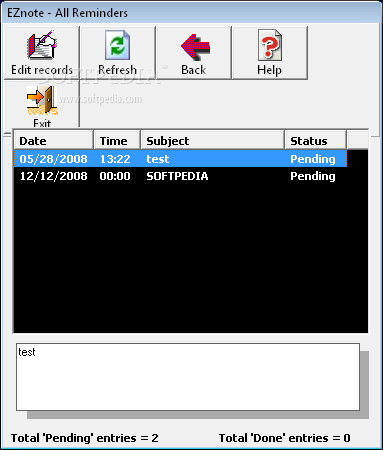Select the 12/12/2008 reminder date
The width and height of the screenshot is (383, 450).
click(x=53, y=176)
